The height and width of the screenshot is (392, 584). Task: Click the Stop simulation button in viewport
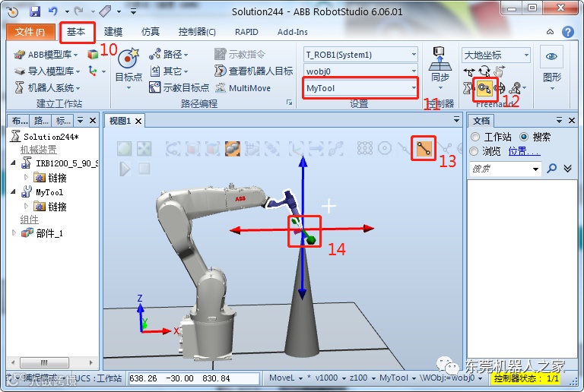tap(144, 169)
